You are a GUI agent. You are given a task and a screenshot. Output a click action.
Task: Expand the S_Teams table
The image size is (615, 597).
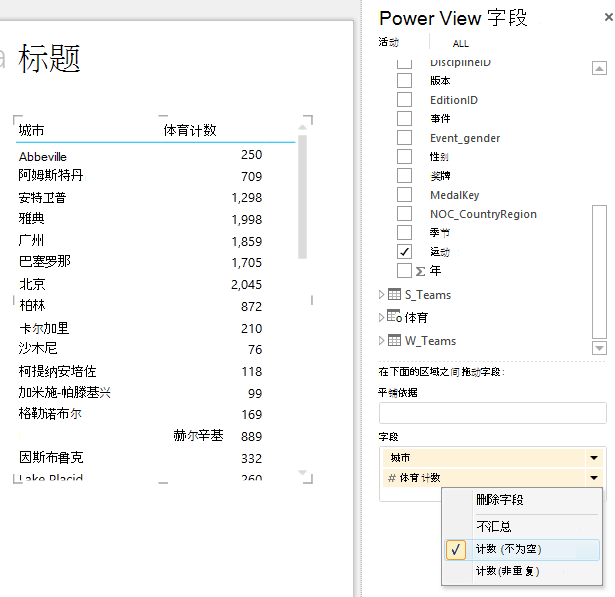pos(381,295)
